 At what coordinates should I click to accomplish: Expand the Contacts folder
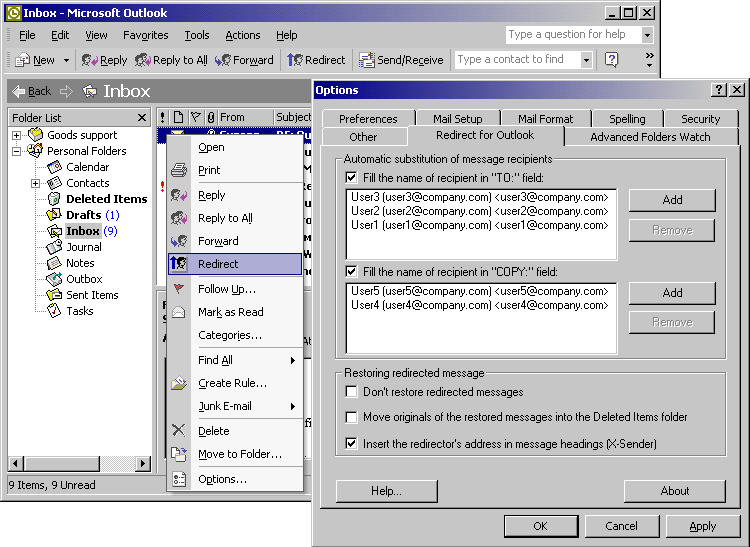(35, 183)
